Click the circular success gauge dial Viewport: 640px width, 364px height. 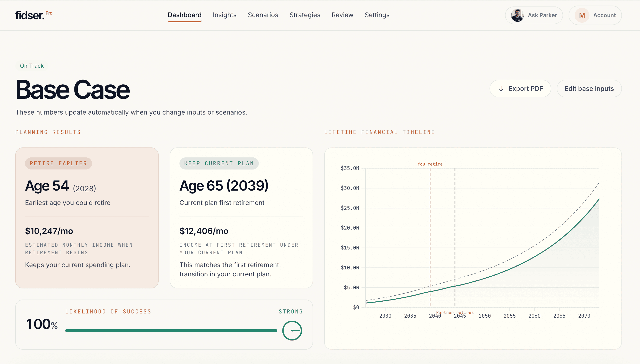pos(292,331)
